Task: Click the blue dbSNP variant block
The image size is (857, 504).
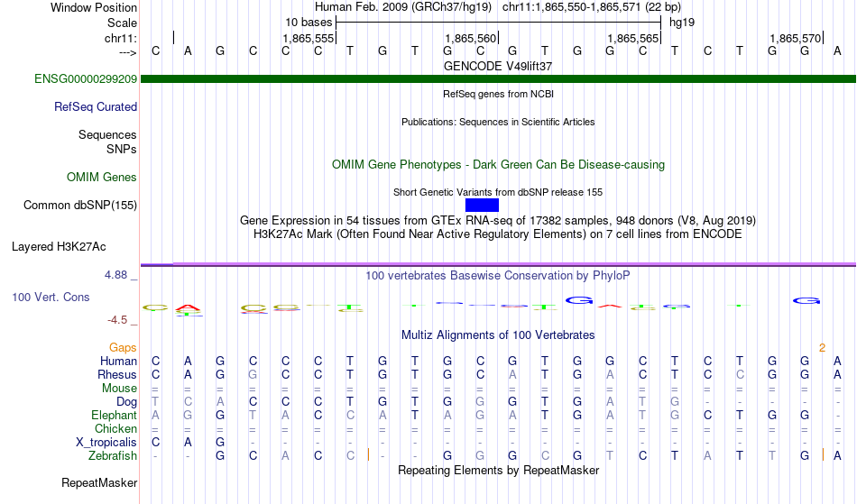Action: point(482,206)
